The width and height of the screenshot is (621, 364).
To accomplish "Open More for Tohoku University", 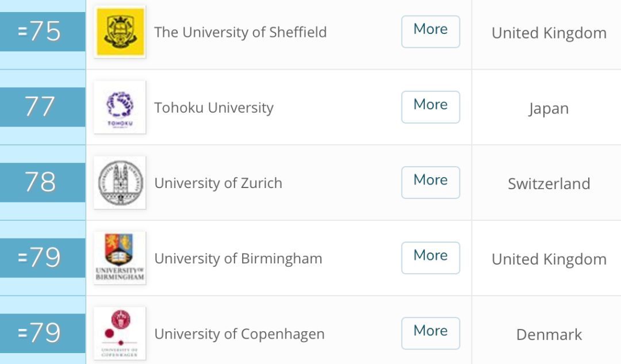I will click(431, 107).
